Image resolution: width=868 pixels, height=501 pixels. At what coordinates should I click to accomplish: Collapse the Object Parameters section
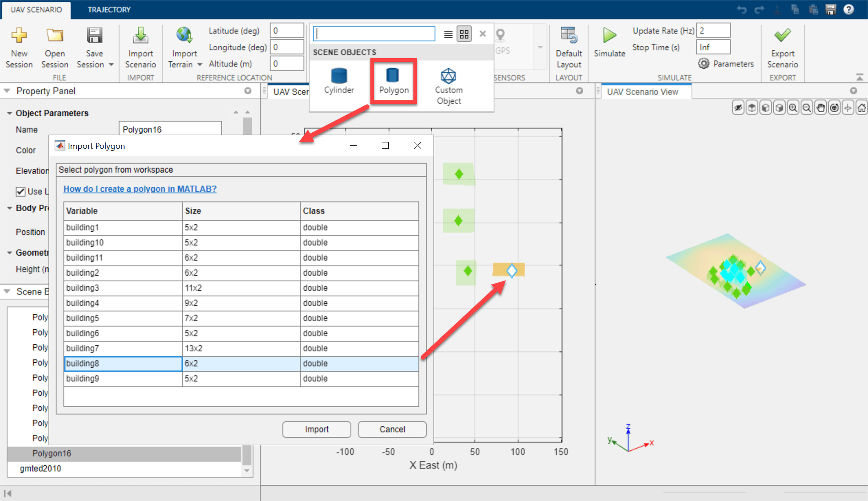10,113
